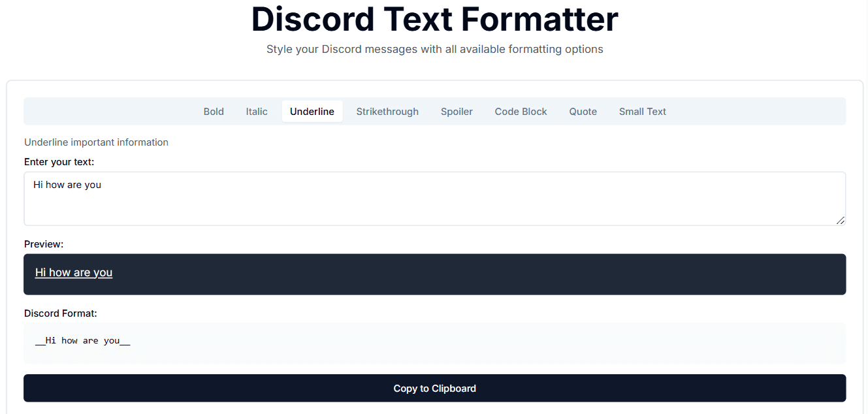Select the Quote formatting option
The height and width of the screenshot is (414, 868).
point(583,111)
